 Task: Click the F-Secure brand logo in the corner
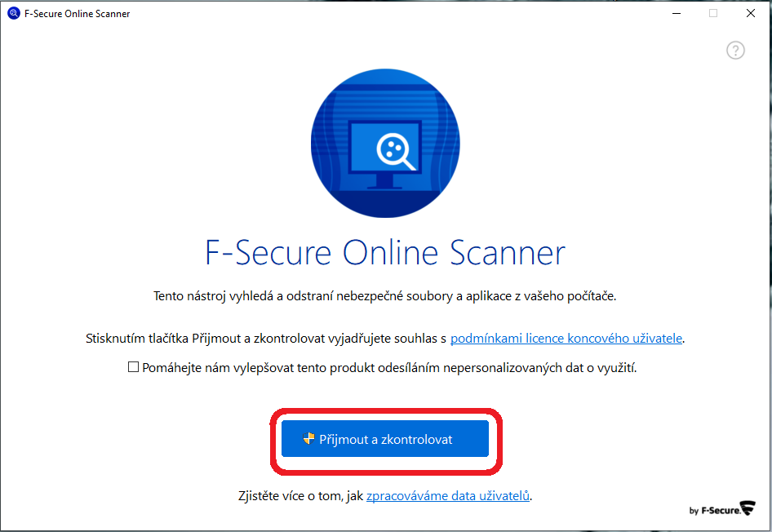click(x=721, y=509)
